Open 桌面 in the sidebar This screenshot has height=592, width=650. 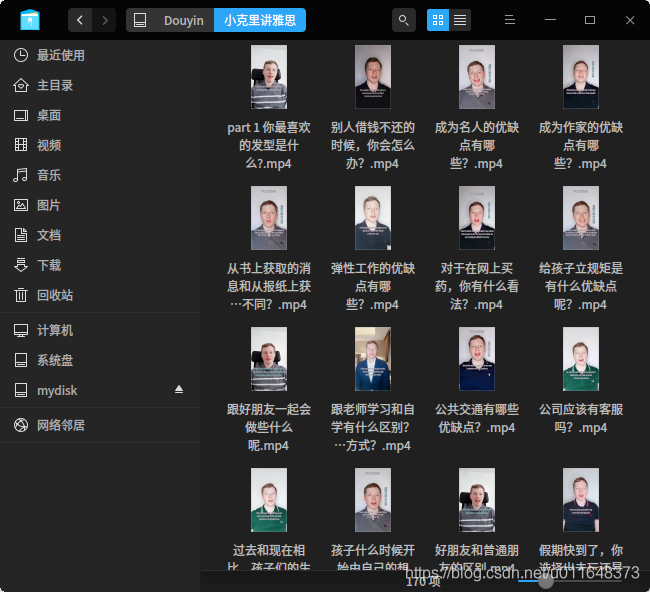click(100, 115)
